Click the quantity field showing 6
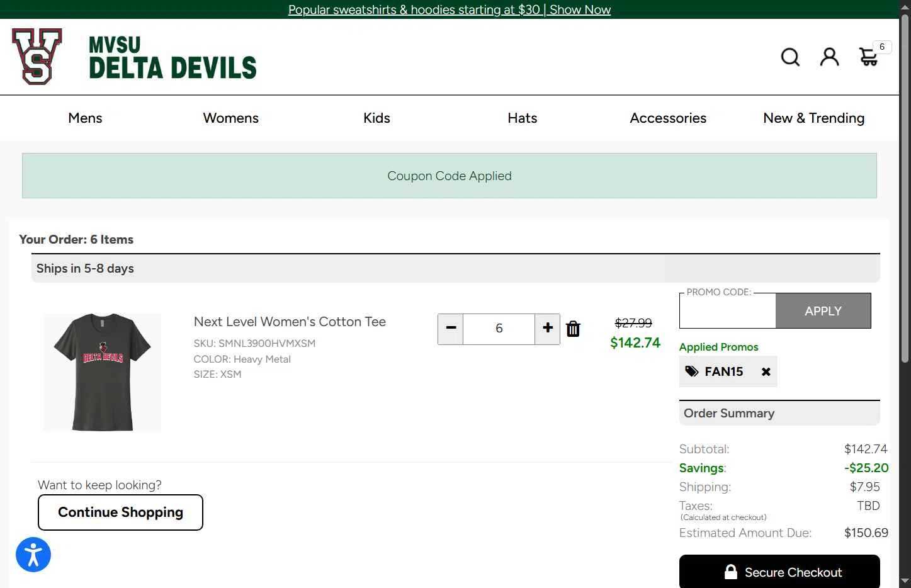 (x=499, y=328)
